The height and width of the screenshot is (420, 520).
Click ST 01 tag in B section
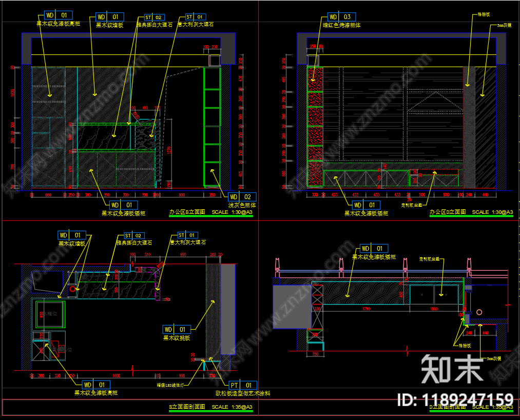[188, 235]
